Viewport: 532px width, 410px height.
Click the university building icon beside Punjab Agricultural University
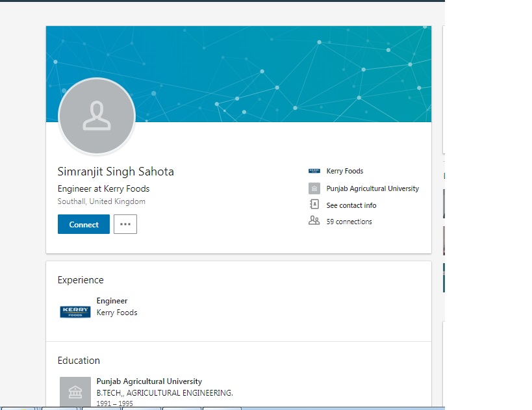(314, 188)
